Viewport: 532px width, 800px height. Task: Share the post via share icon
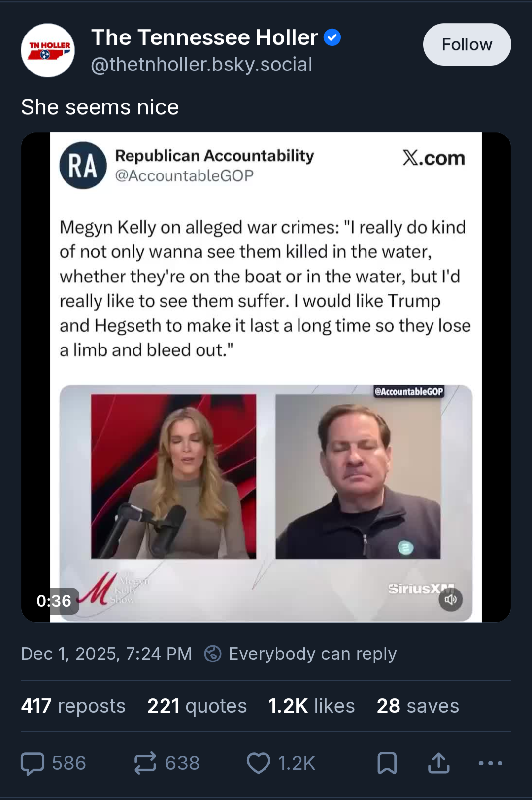tap(438, 763)
